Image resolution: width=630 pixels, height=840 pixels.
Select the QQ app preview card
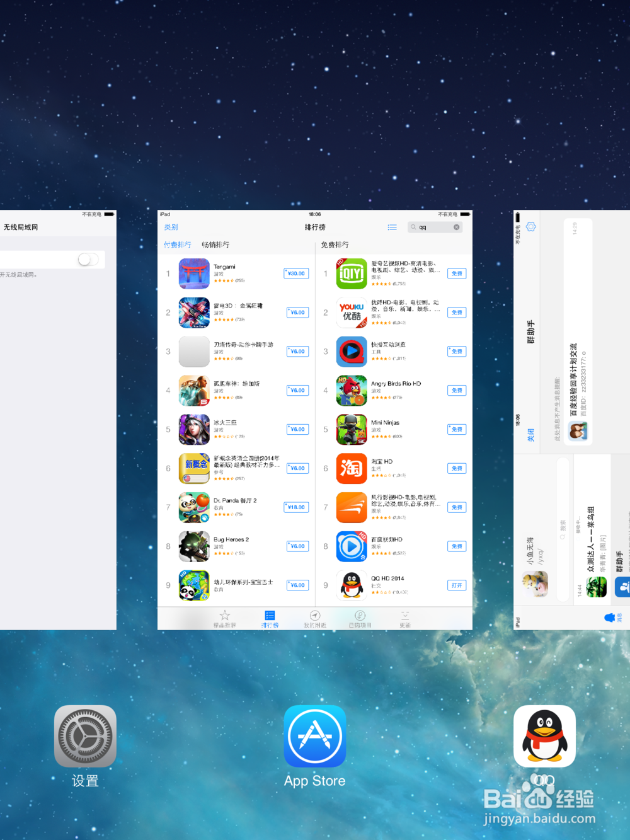(x=572, y=420)
